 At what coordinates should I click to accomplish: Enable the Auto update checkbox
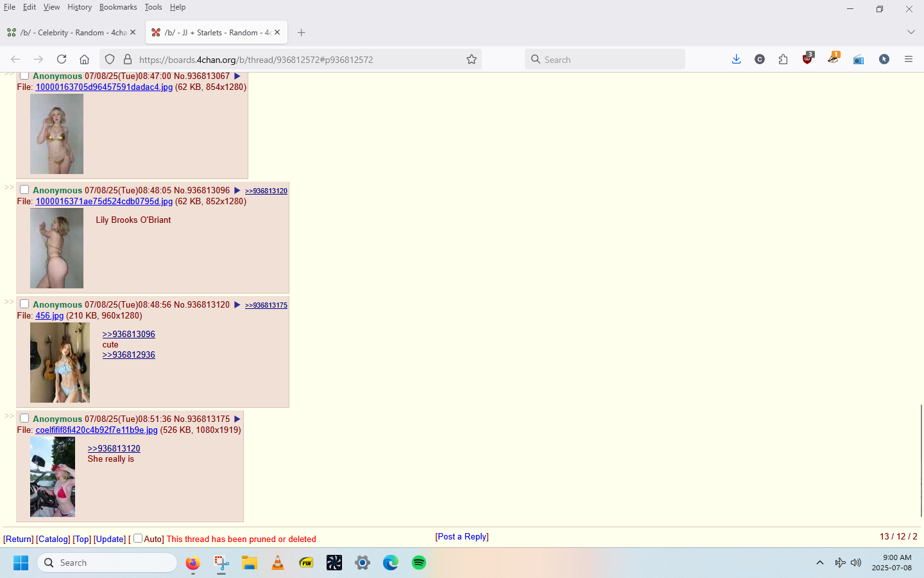pos(138,538)
